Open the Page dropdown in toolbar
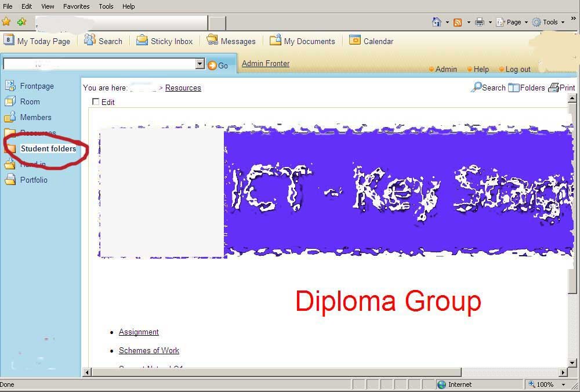580x392 pixels. (512, 22)
